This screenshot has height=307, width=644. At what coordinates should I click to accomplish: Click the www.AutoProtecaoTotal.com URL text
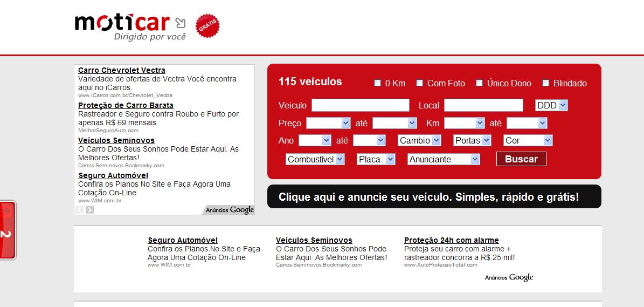[x=441, y=265]
